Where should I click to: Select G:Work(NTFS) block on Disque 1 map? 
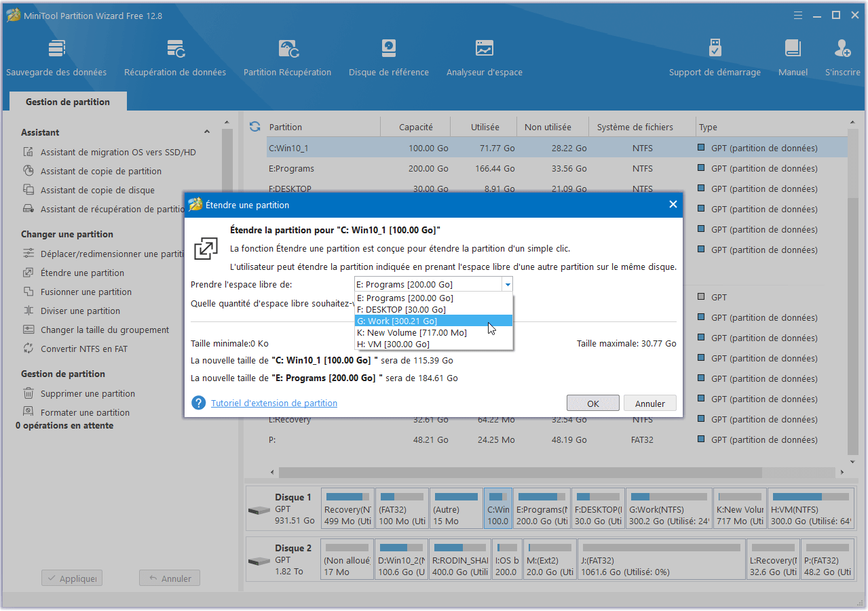(x=668, y=509)
